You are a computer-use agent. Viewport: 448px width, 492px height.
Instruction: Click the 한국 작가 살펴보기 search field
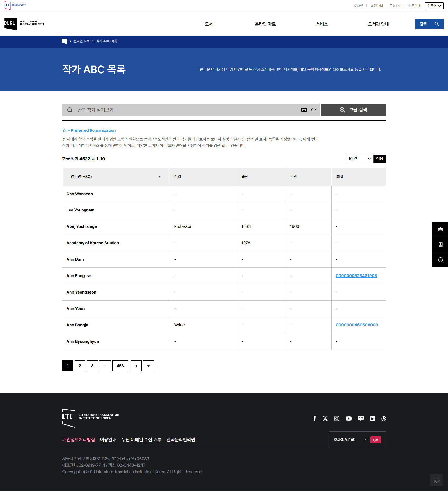click(186, 110)
